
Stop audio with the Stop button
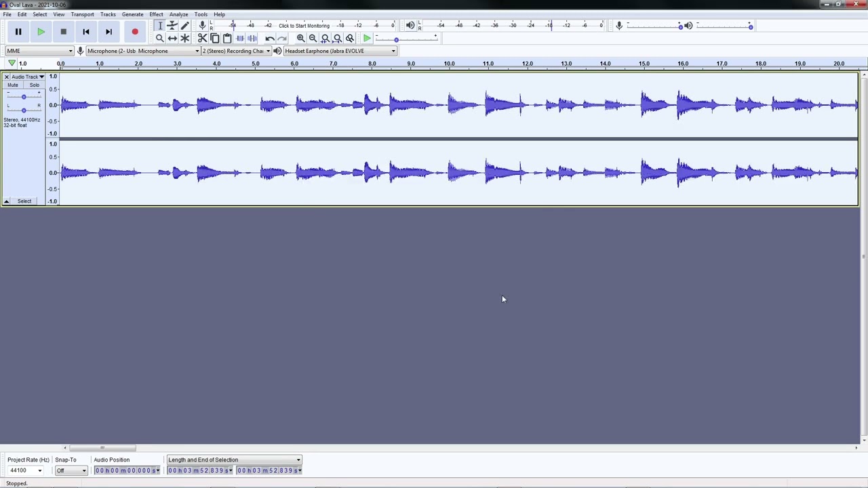point(63,32)
